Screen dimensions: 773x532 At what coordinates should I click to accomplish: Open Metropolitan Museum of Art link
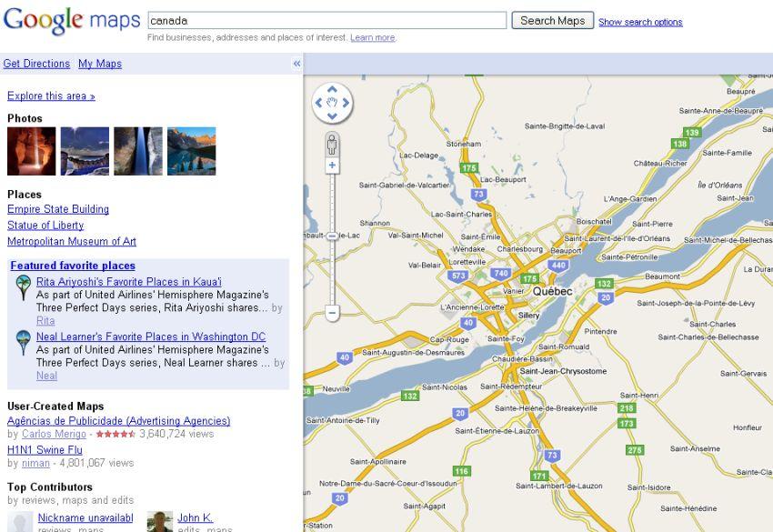[x=72, y=242]
